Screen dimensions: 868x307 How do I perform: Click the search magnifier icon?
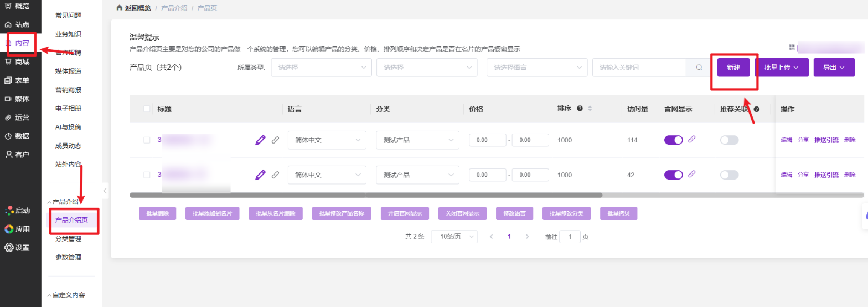coord(699,68)
